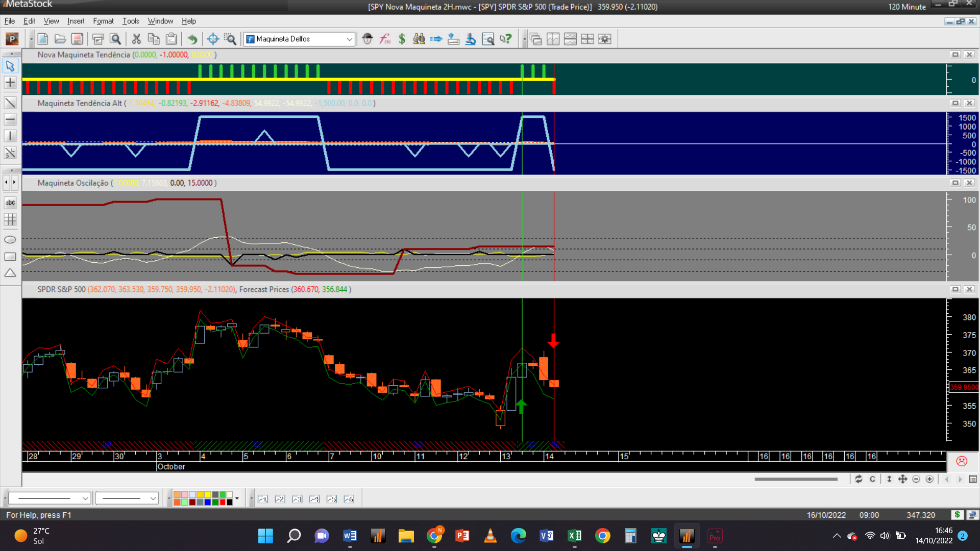Image resolution: width=980 pixels, height=551 pixels.
Task: Pick the blue color swatch
Action: 208,502
